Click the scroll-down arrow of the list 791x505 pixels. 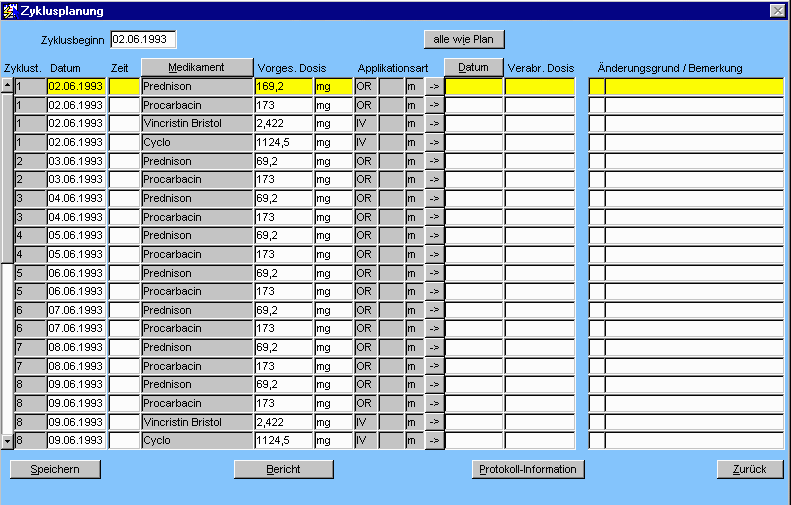(7, 440)
